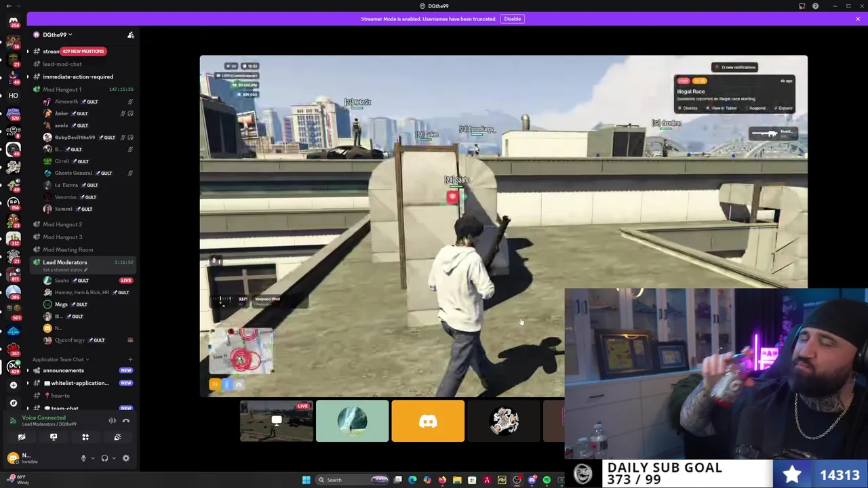Open Direct Messages home icon
Screen dimensions: 868x488
(x=13, y=20)
